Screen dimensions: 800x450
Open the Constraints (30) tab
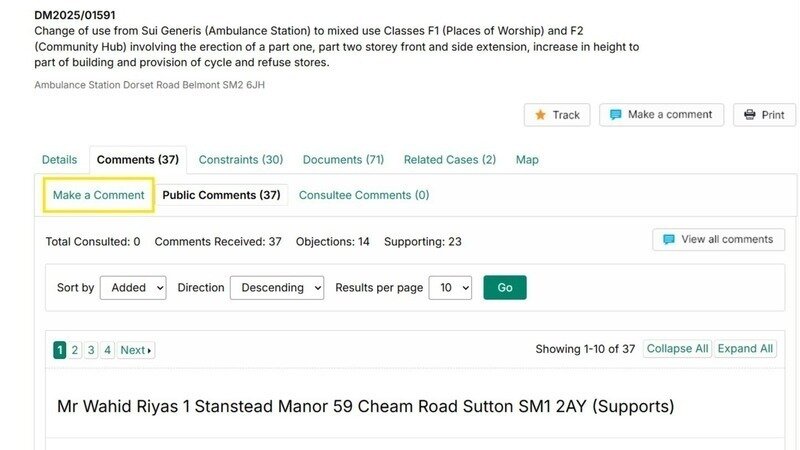(x=241, y=160)
